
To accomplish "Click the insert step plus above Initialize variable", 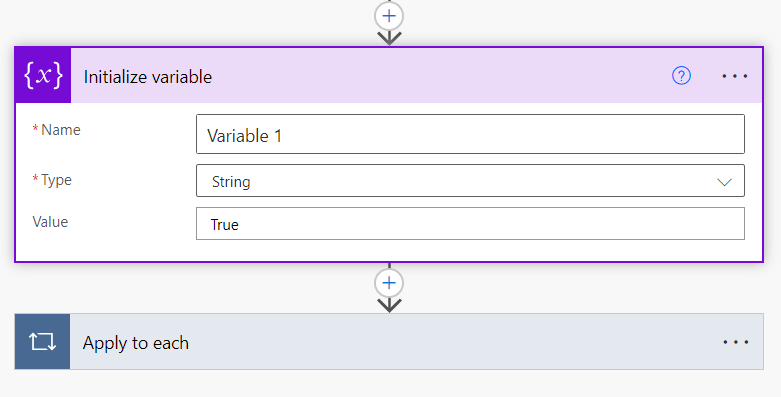I will [389, 16].
